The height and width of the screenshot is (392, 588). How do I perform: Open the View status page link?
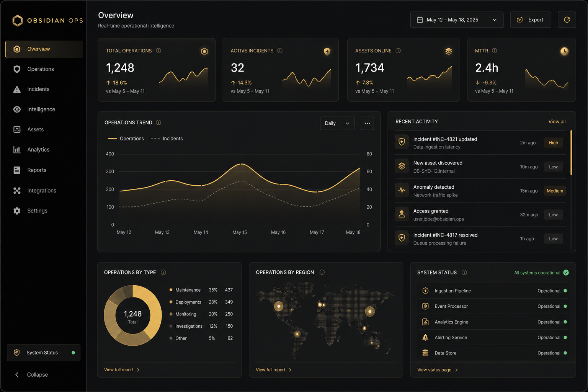[x=438, y=370]
